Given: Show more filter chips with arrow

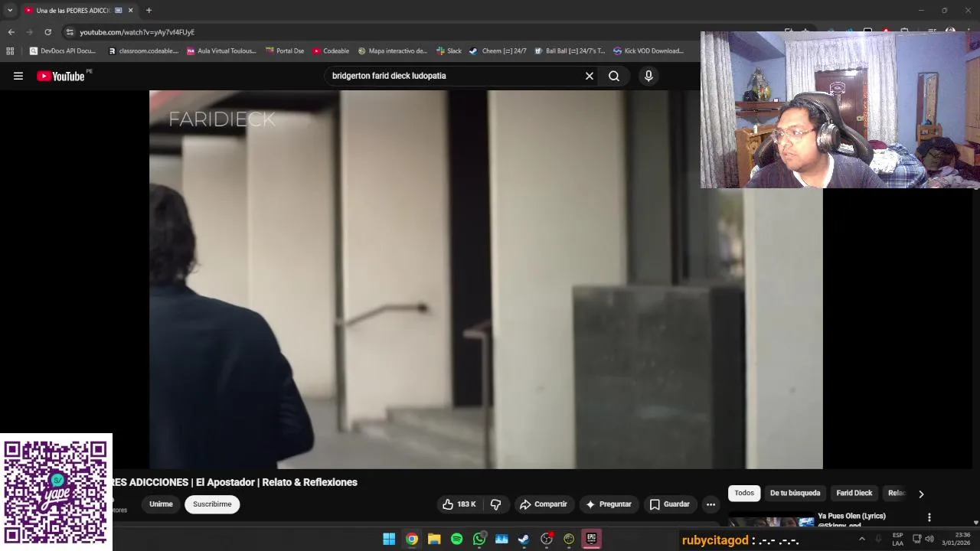Looking at the screenshot, I should [x=921, y=494].
